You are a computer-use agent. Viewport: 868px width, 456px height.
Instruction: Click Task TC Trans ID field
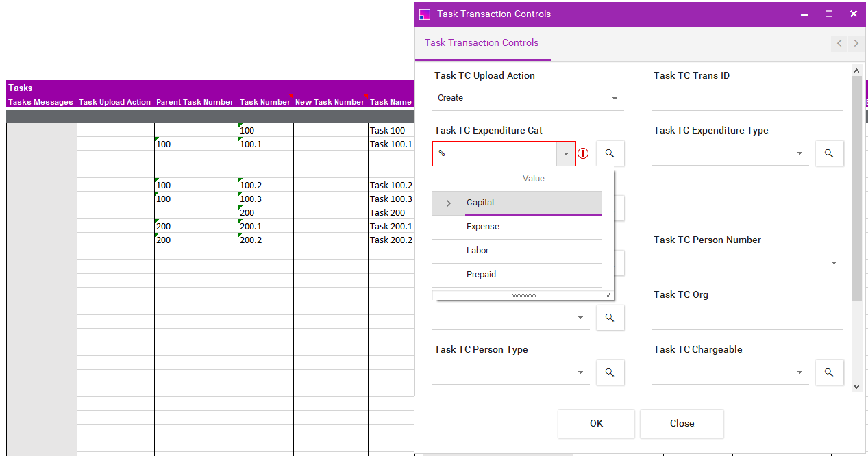click(x=747, y=99)
